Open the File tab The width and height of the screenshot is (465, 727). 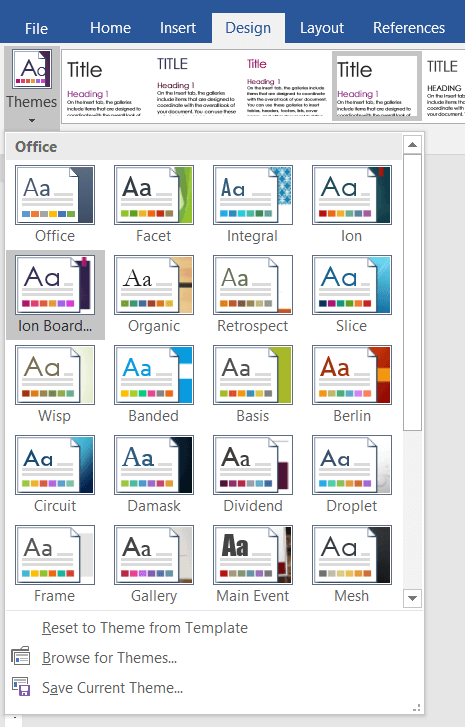pyautogui.click(x=36, y=28)
